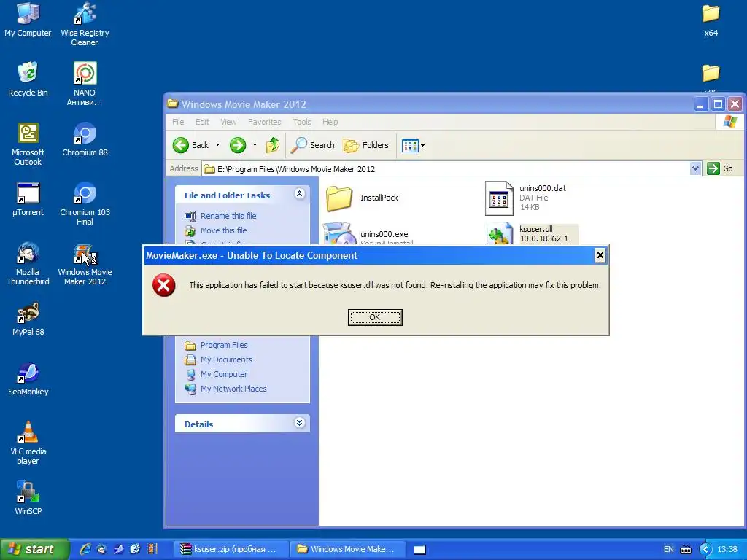Open the Favorites menu
Image resolution: width=747 pixels, height=560 pixels.
coord(264,122)
